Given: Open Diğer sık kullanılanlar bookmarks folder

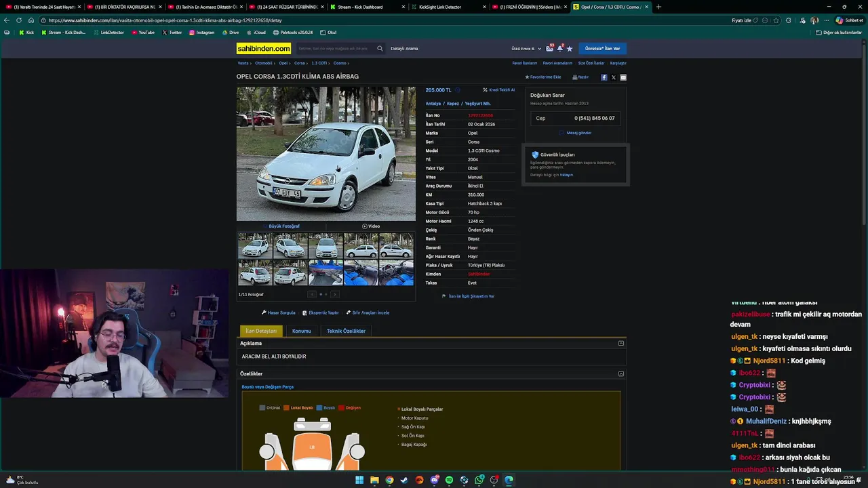Looking at the screenshot, I should (x=839, y=33).
